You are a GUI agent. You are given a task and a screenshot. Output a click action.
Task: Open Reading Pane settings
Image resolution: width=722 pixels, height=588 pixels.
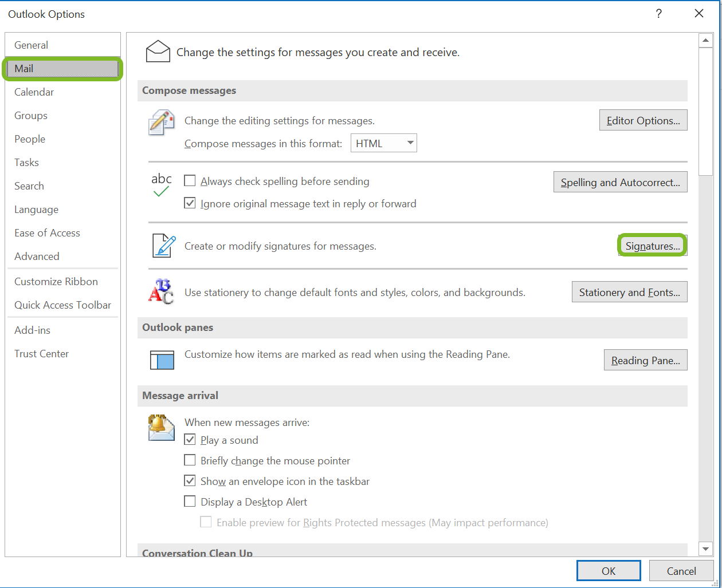(645, 360)
